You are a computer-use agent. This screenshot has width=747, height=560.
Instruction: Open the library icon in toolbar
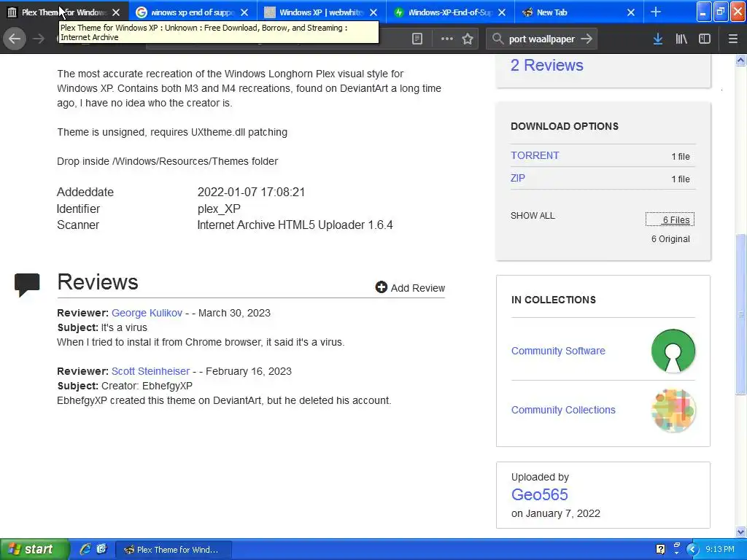[x=681, y=39]
